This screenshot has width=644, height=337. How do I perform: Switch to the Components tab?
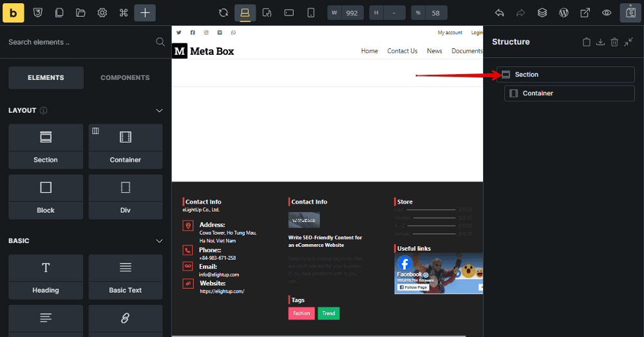point(125,77)
